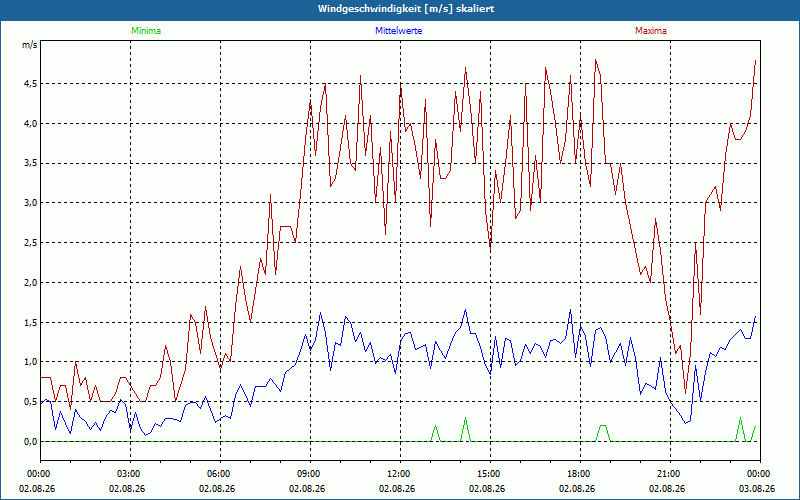
Task: Click the 02.08.26 date under 09:00
Action: click(307, 489)
